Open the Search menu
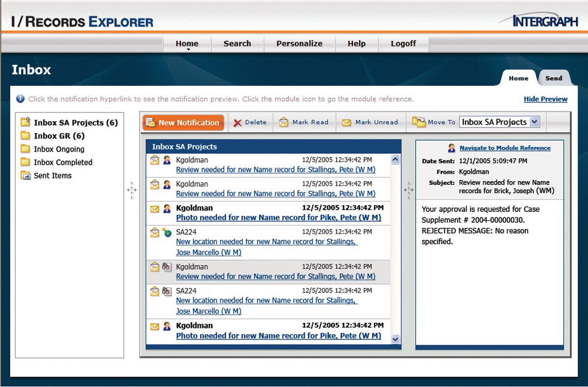This screenshot has width=588, height=387. 237,44
